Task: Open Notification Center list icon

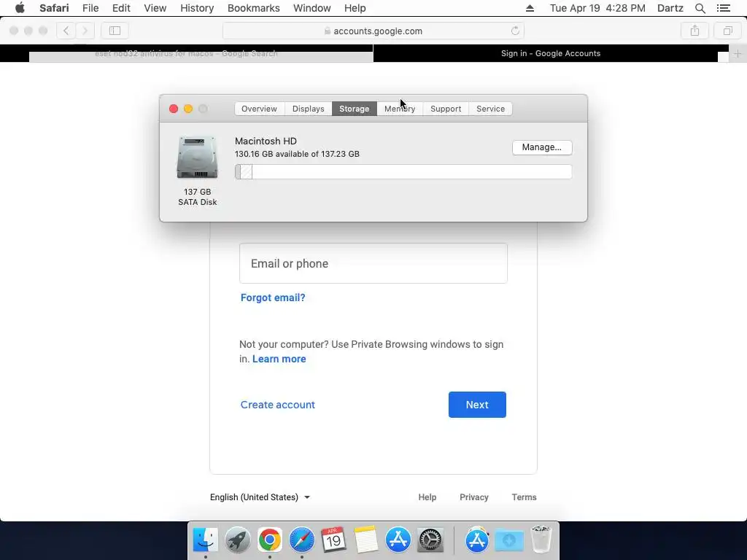Action: click(x=724, y=8)
